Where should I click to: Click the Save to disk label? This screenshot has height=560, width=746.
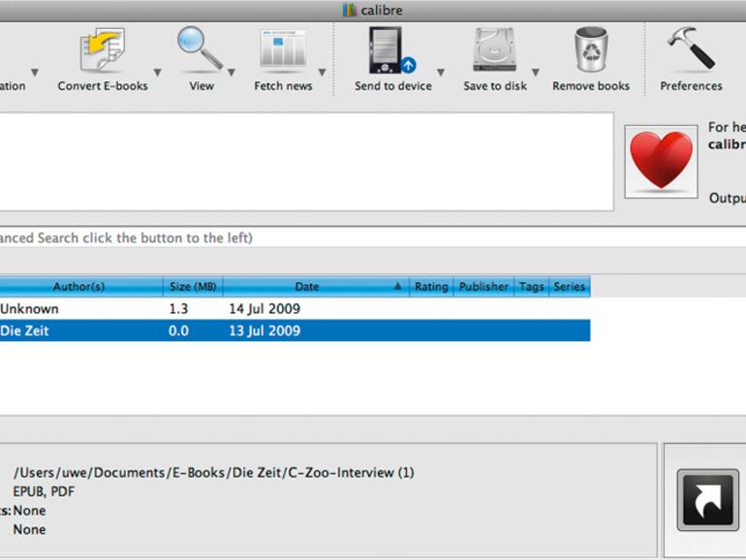pos(495,86)
